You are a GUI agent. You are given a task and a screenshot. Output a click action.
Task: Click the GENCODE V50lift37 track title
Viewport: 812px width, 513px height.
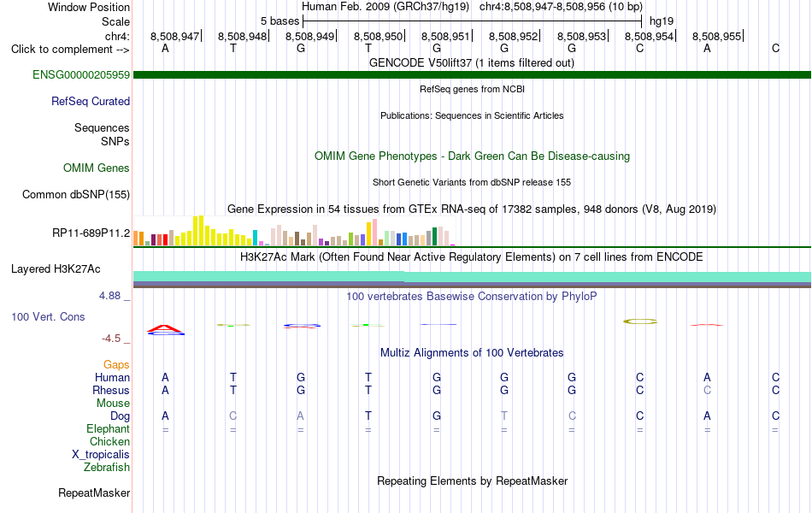(x=472, y=63)
